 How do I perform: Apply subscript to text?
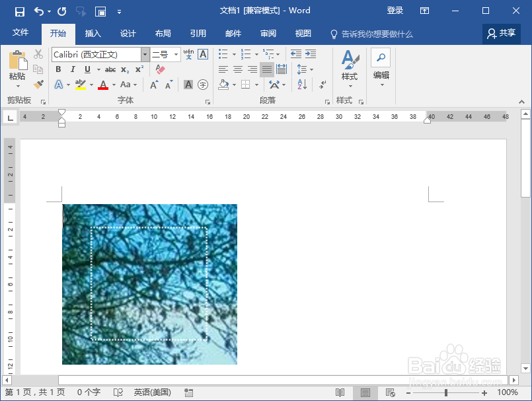pyautogui.click(x=125, y=69)
